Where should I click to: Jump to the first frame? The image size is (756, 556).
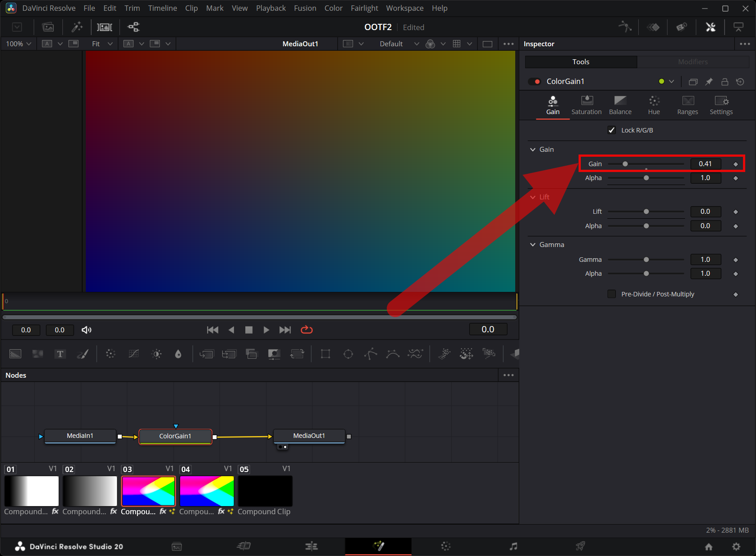tap(212, 330)
